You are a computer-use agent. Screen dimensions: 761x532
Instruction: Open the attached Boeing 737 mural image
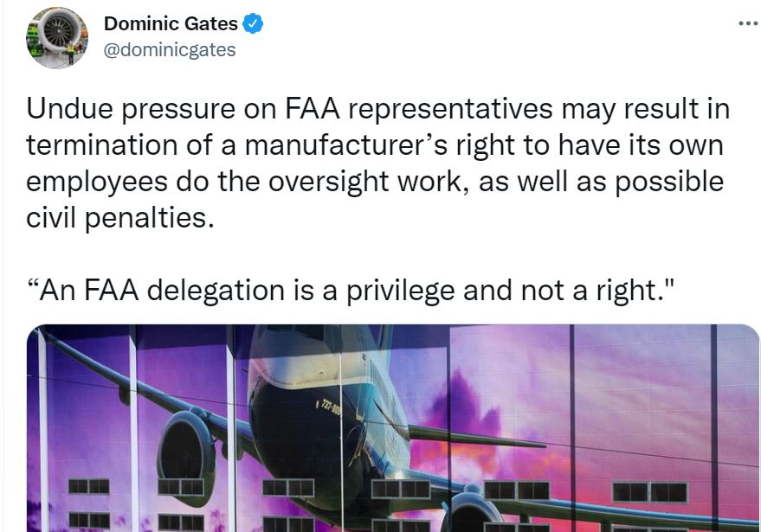tap(393, 427)
